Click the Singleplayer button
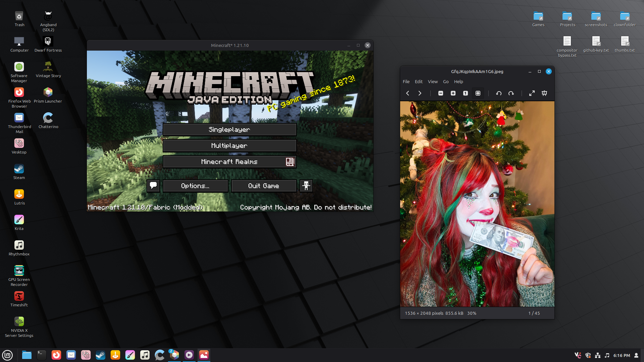 pyautogui.click(x=229, y=130)
